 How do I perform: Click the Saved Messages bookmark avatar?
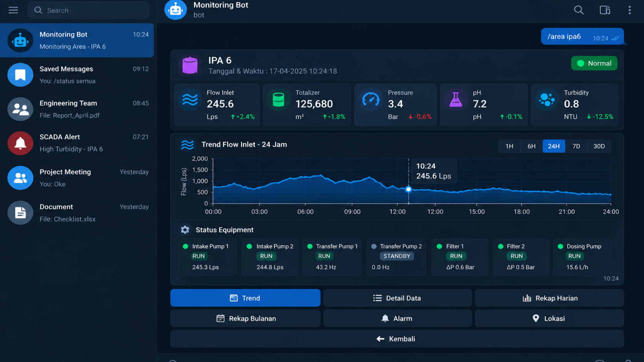tap(20, 75)
